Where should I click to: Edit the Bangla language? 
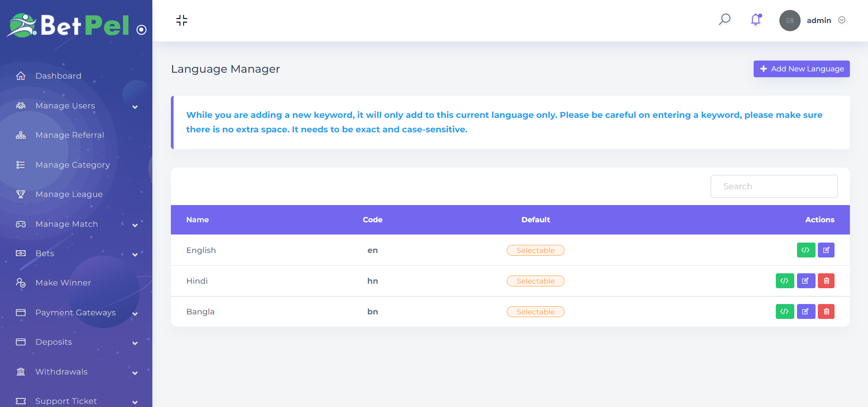click(x=806, y=311)
